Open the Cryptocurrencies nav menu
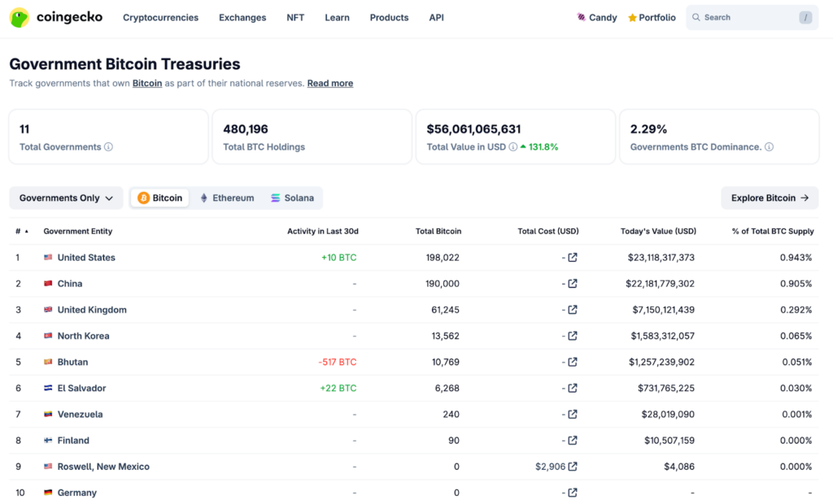The image size is (833, 504). (x=160, y=17)
